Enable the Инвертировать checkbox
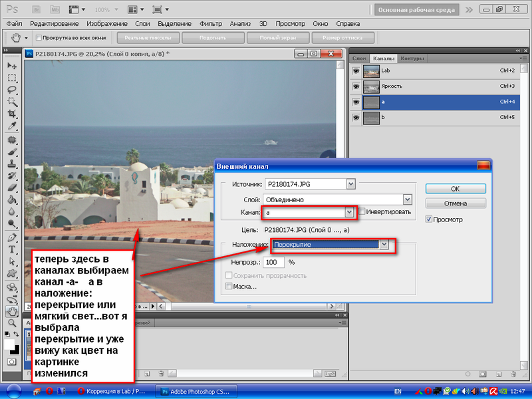Image resolution: width=532 pixels, height=399 pixels. [x=362, y=211]
